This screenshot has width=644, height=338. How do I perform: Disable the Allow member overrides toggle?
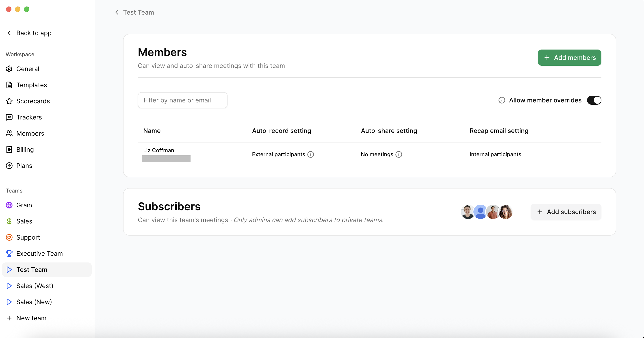[x=594, y=100]
